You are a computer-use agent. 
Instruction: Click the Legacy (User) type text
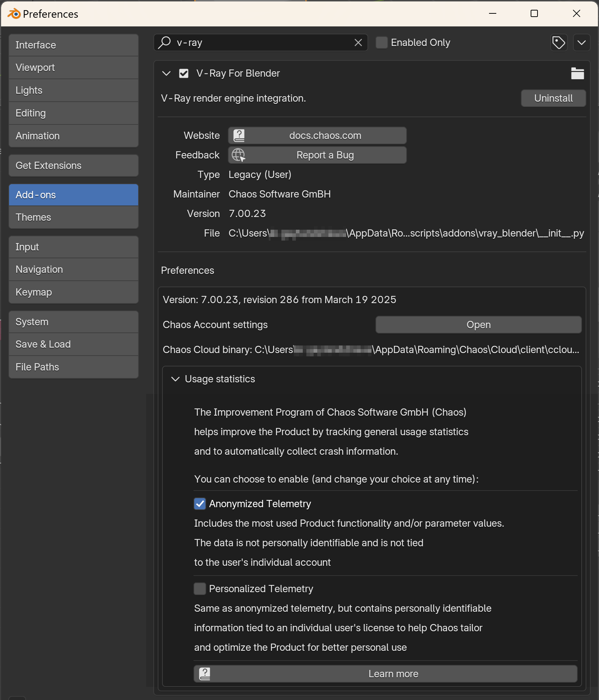(x=260, y=175)
